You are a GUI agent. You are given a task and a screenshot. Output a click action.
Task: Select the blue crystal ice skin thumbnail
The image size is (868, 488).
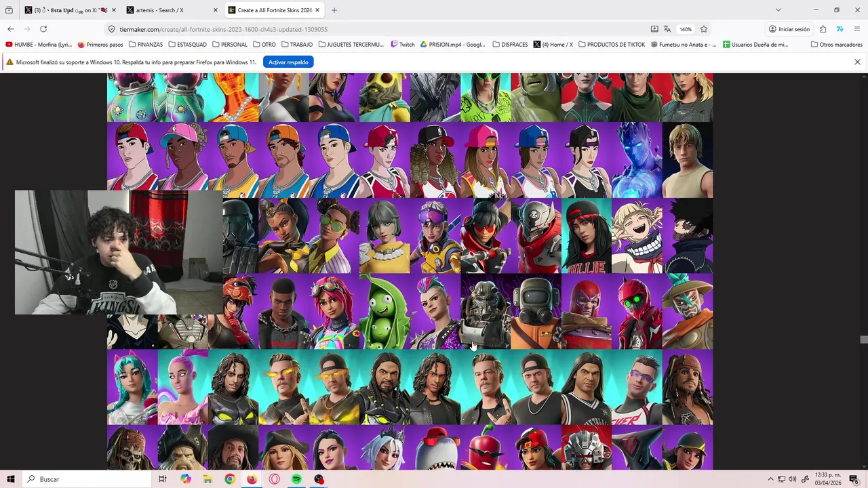click(x=637, y=160)
